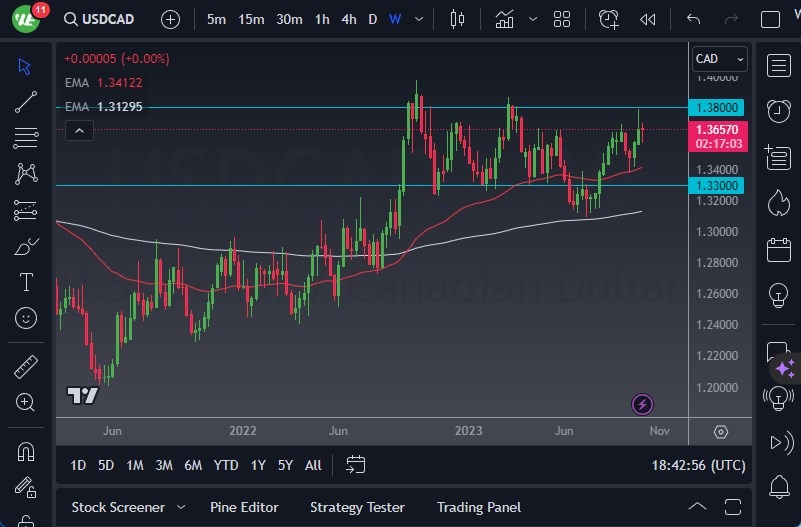Set date range to 1D
The width and height of the screenshot is (801, 527).
coord(78,465)
